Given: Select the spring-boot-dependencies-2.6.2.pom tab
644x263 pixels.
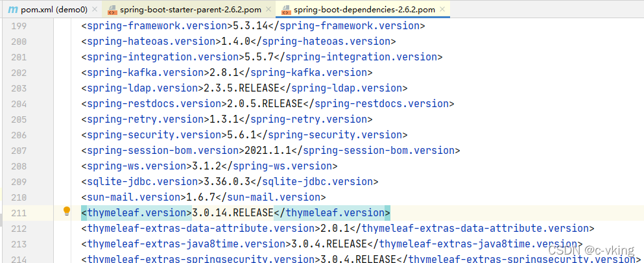Looking at the screenshot, I should pos(363,9).
